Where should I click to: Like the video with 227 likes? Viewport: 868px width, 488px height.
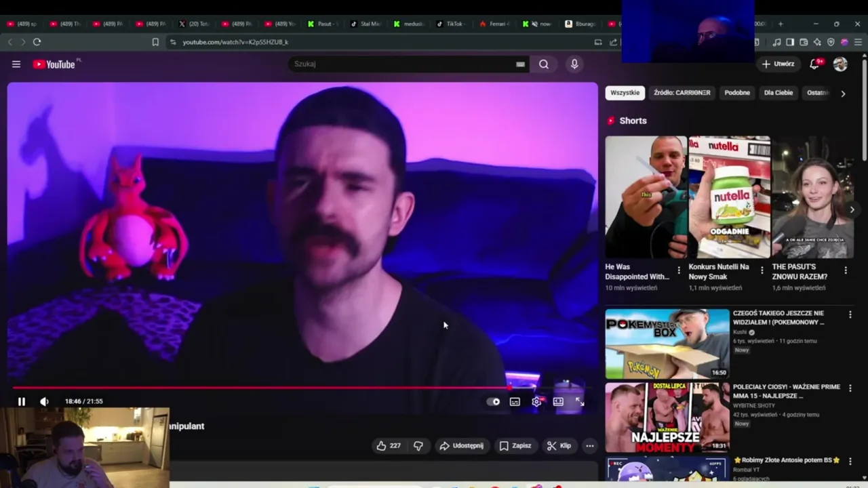(x=389, y=445)
